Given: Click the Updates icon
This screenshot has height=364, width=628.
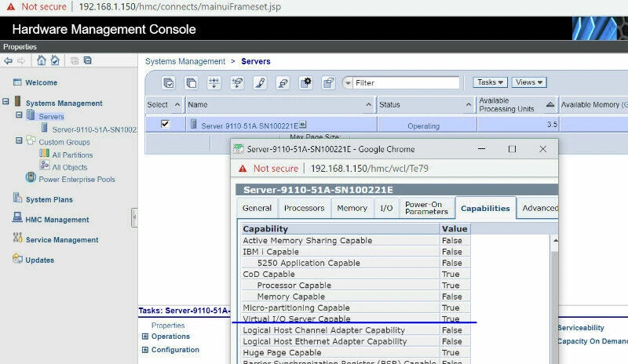Looking at the screenshot, I should click(17, 258).
